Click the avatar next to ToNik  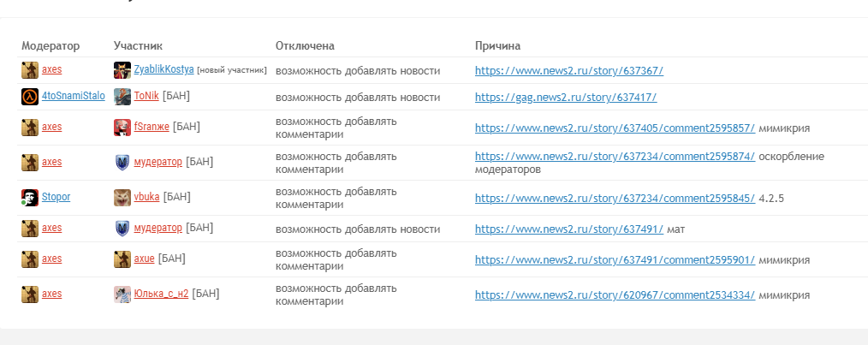point(122,97)
